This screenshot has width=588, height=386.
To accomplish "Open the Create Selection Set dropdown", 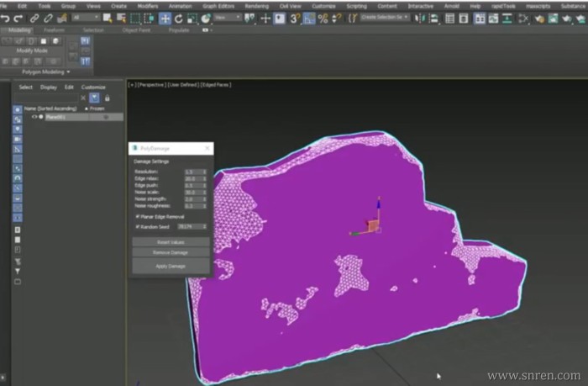I will coord(385,18).
